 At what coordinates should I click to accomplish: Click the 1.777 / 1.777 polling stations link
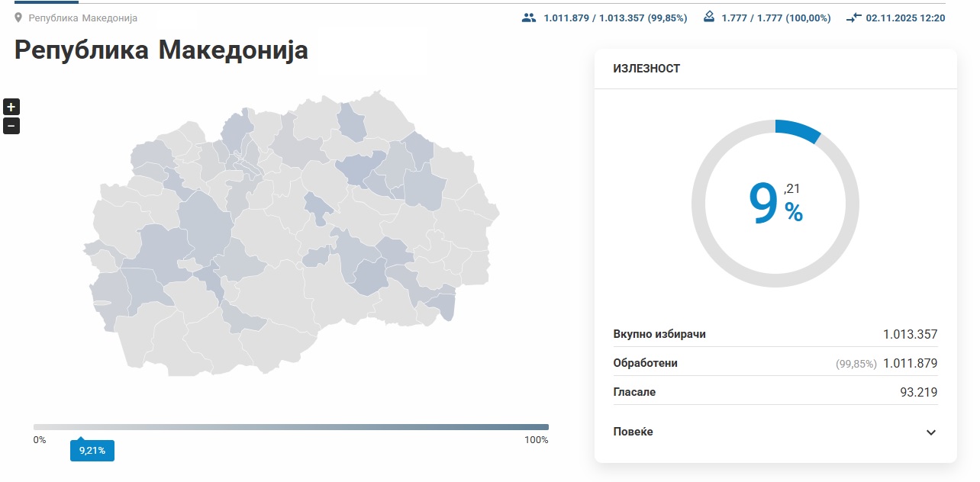pos(775,17)
